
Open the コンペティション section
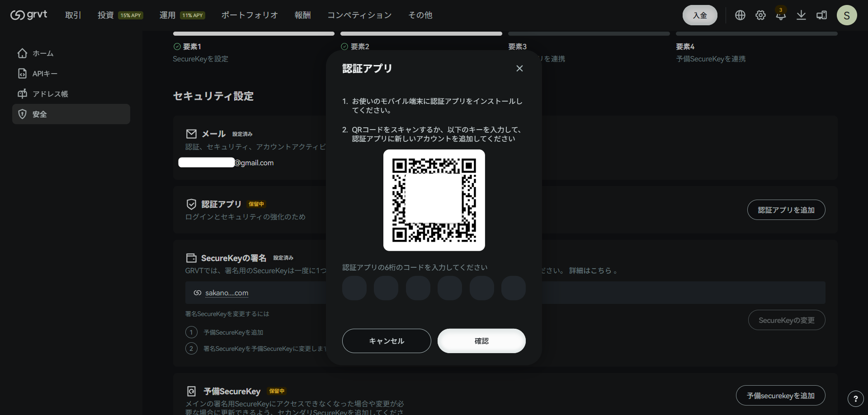coord(359,15)
